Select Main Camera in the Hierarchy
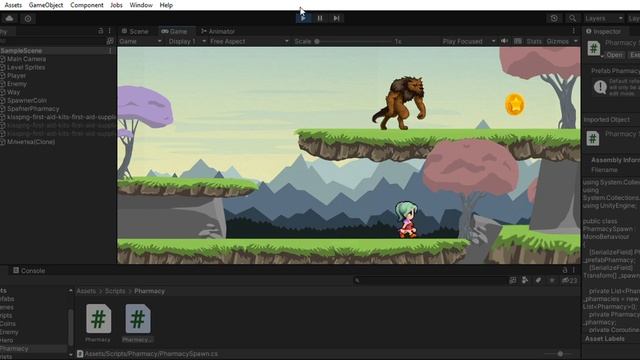Viewport: 640px width, 360px height. [x=26, y=59]
